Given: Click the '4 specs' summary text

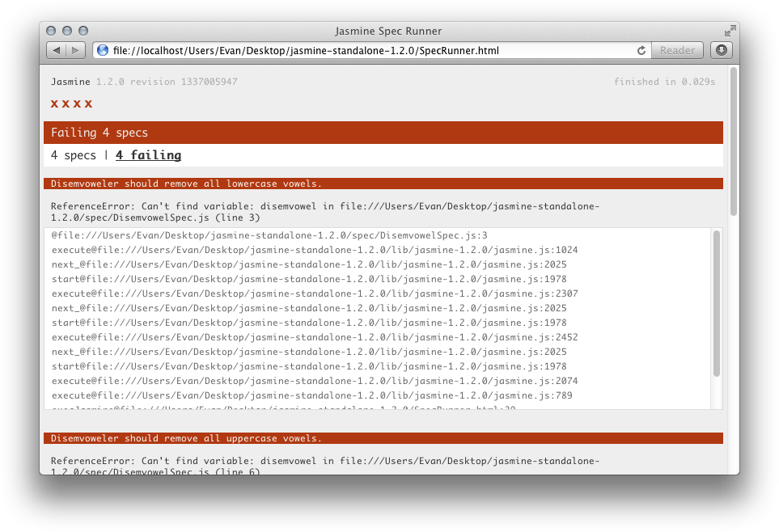Looking at the screenshot, I should coord(74,155).
